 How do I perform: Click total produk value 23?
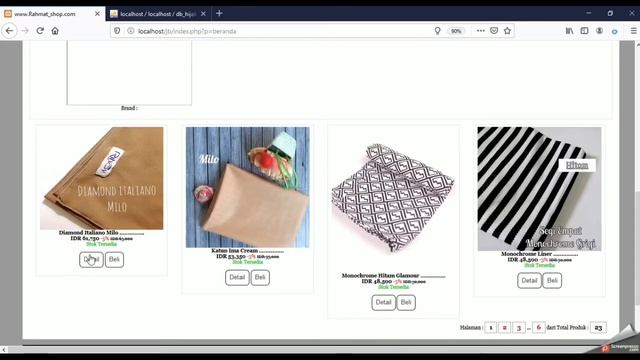coord(598,328)
